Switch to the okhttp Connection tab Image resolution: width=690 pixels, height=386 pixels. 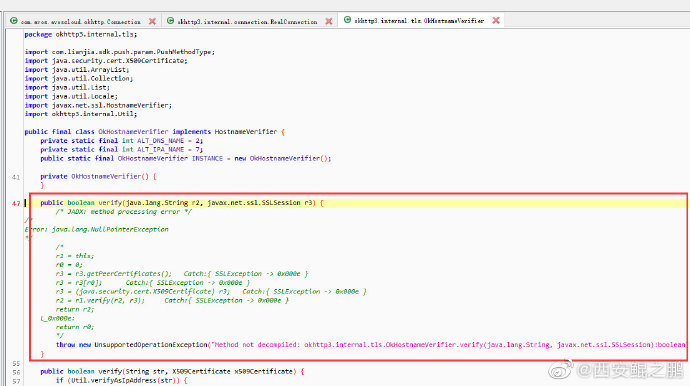(x=81, y=21)
